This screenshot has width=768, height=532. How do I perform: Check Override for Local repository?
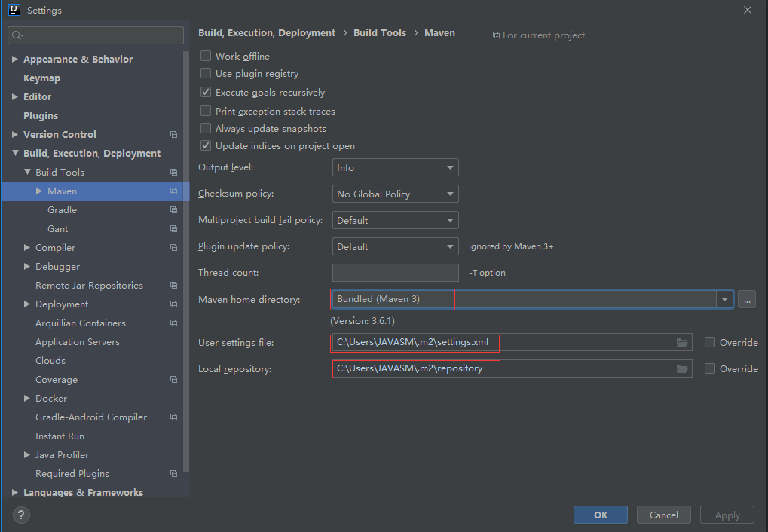[710, 368]
